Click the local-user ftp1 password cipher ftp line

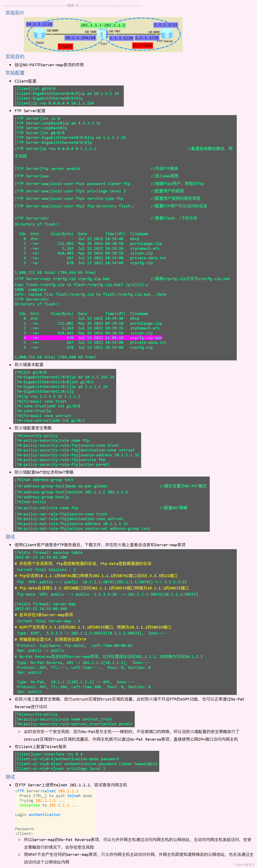coord(72,184)
